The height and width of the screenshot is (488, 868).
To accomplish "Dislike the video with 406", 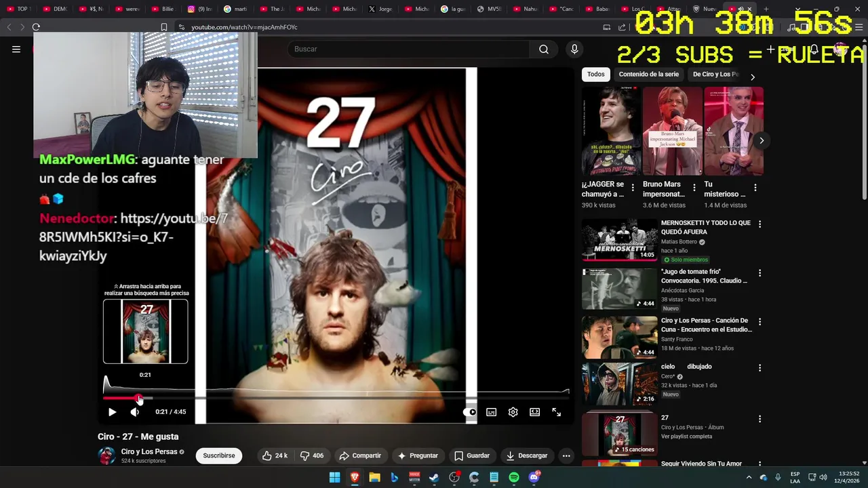I will [312, 455].
